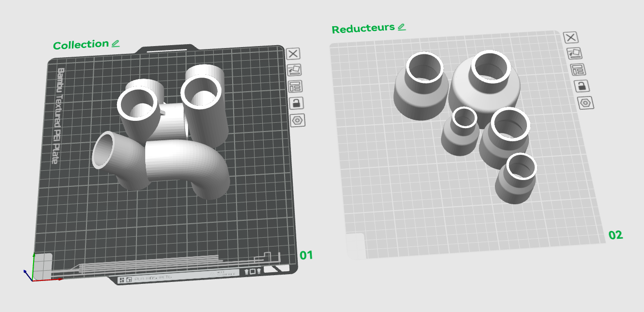Open plate settings for Reducteurs plate
Image resolution: width=644 pixels, height=312 pixels.
point(585,103)
